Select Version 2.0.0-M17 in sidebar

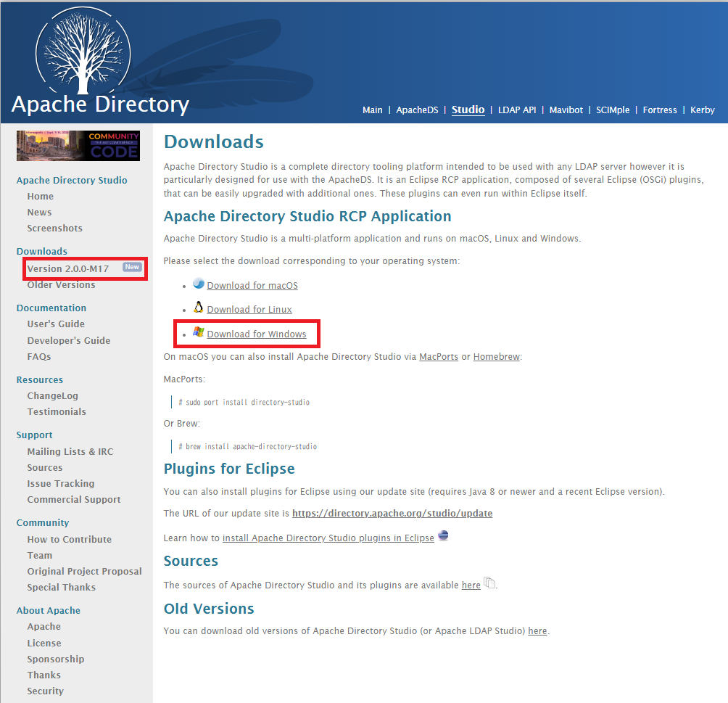67,269
